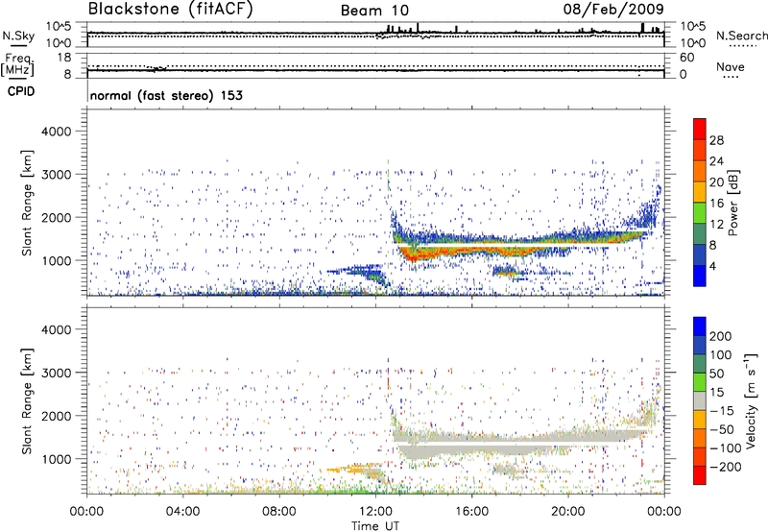The image size is (768, 532).
Task: Click the 'Blackstone (fitACF)' title
Action: (x=171, y=9)
